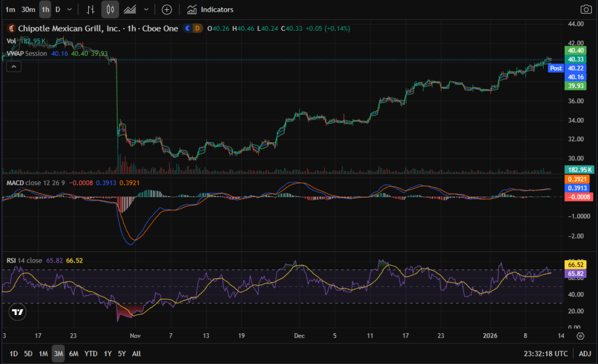The image size is (598, 364).
Task: Toggle the extended hours moon indicator
Action: tap(187, 28)
